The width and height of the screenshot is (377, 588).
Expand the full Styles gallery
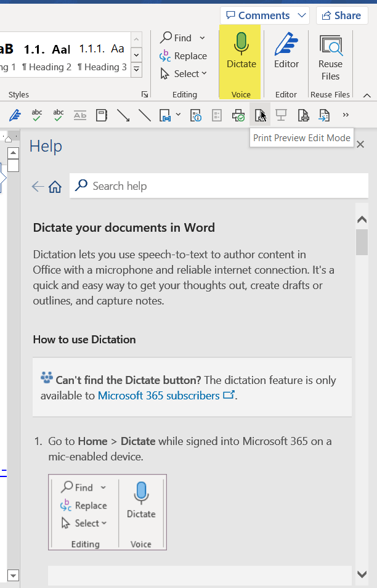coord(136,70)
